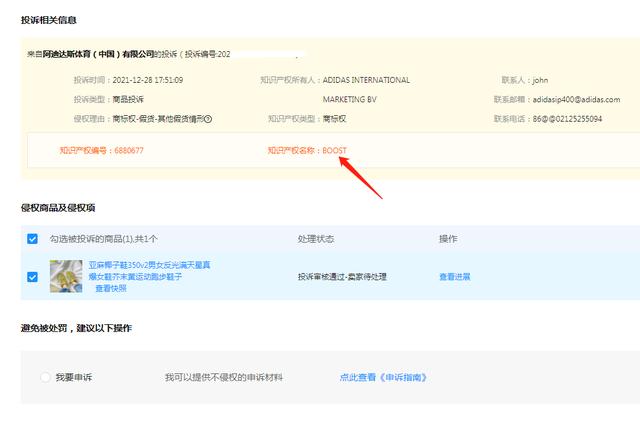Click the MARKETING BV text line

point(350,99)
